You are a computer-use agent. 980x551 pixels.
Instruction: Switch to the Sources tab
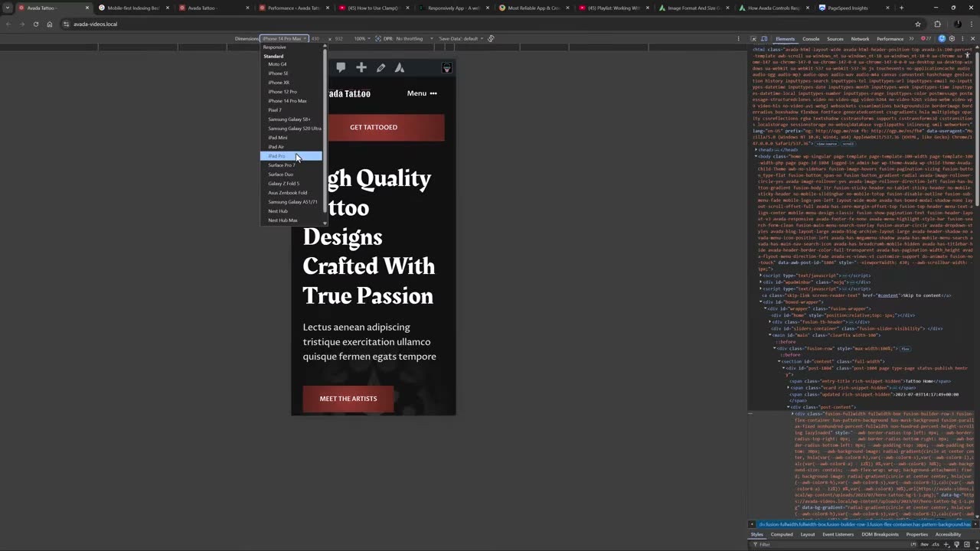[x=835, y=38]
